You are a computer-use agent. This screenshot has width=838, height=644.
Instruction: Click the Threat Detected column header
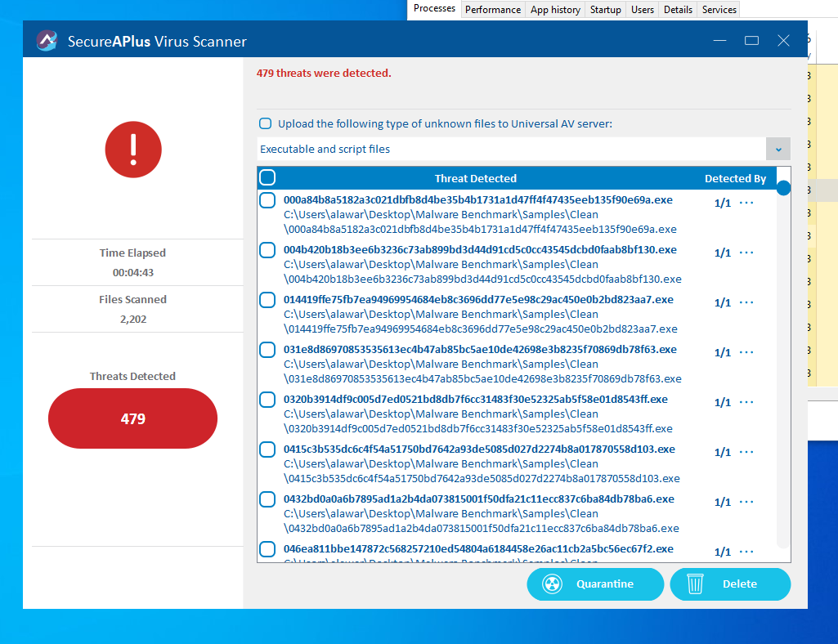[x=476, y=178]
